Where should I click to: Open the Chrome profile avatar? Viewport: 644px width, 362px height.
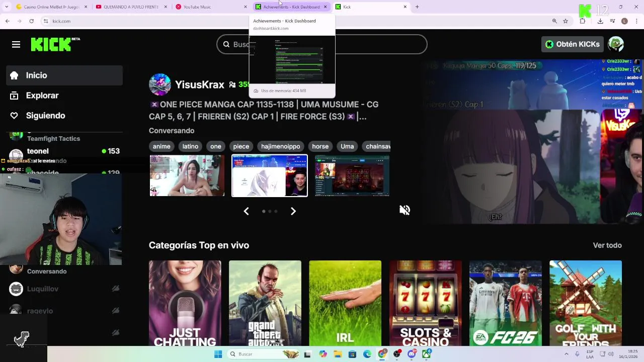point(624,21)
